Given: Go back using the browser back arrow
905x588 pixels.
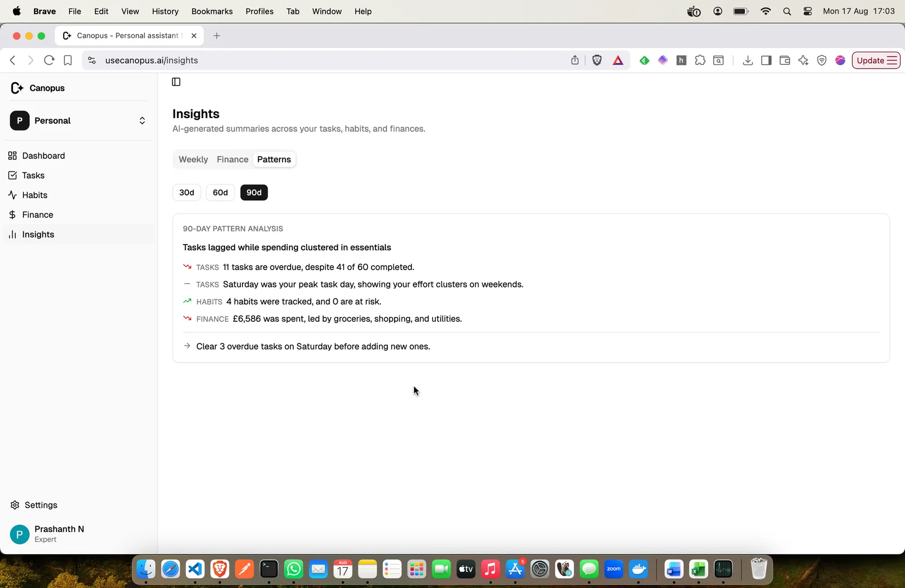Looking at the screenshot, I should (13, 60).
